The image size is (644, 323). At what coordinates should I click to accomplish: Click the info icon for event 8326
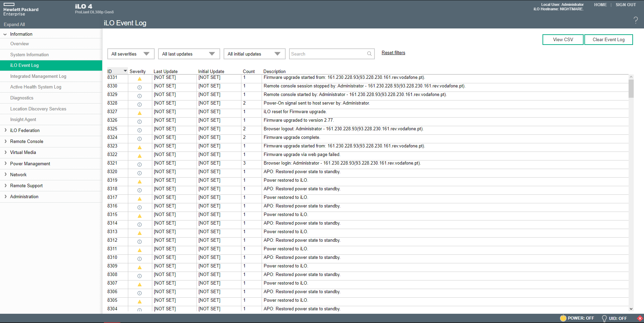tap(140, 122)
